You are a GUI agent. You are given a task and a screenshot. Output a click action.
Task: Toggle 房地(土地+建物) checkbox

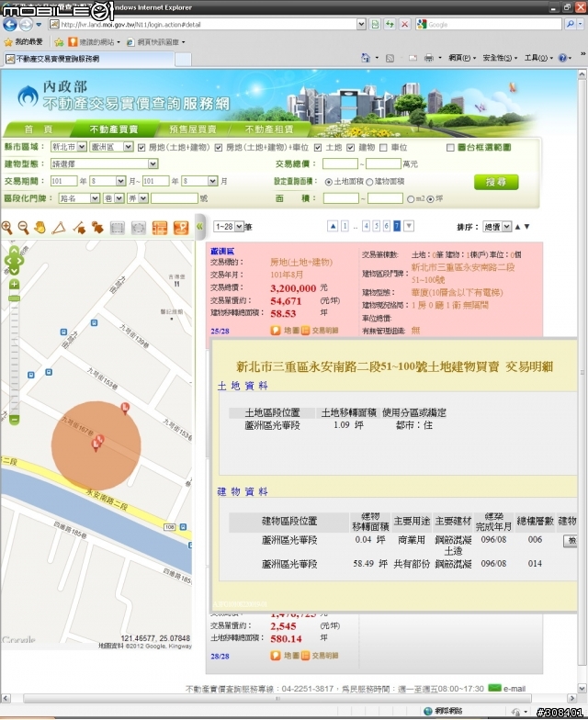[141, 147]
